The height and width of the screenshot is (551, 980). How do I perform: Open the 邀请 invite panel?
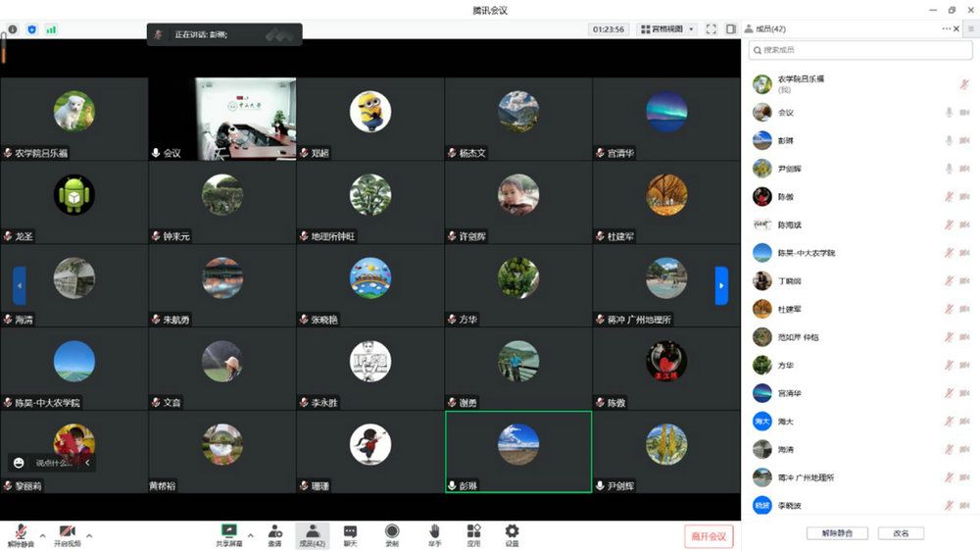pos(274,530)
